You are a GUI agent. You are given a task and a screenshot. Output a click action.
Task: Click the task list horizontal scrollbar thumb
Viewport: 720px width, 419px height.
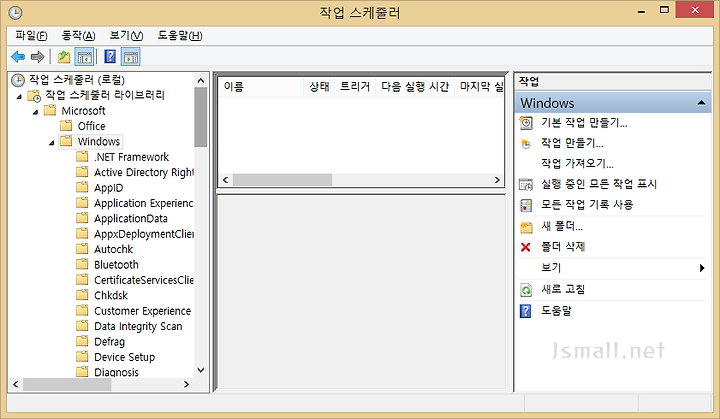pyautogui.click(x=282, y=180)
